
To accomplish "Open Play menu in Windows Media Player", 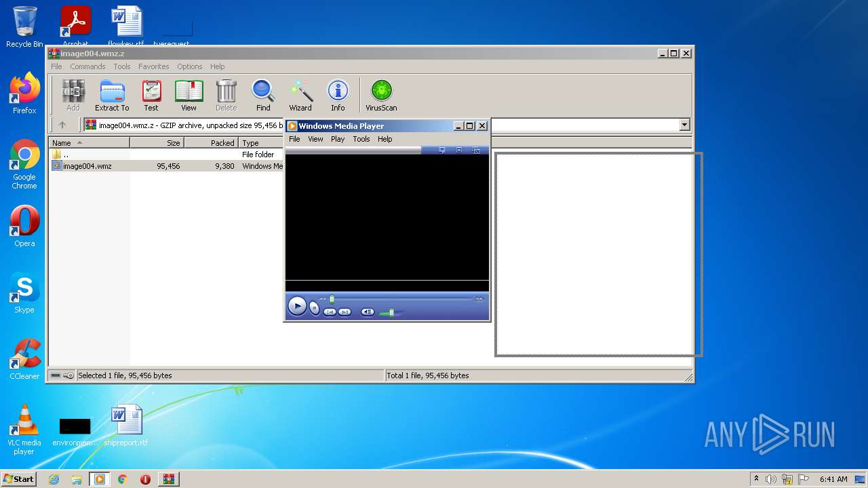I will pos(338,139).
